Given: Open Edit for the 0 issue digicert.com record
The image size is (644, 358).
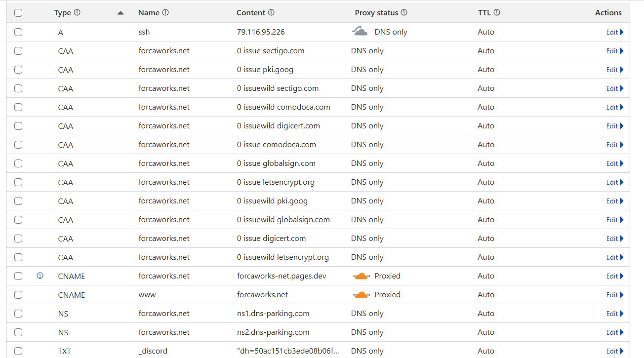Looking at the screenshot, I should point(615,239).
